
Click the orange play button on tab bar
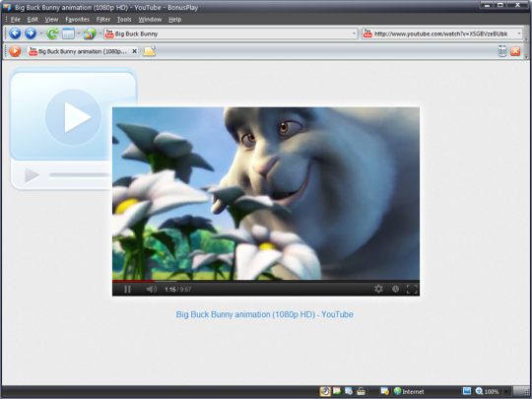pos(15,51)
